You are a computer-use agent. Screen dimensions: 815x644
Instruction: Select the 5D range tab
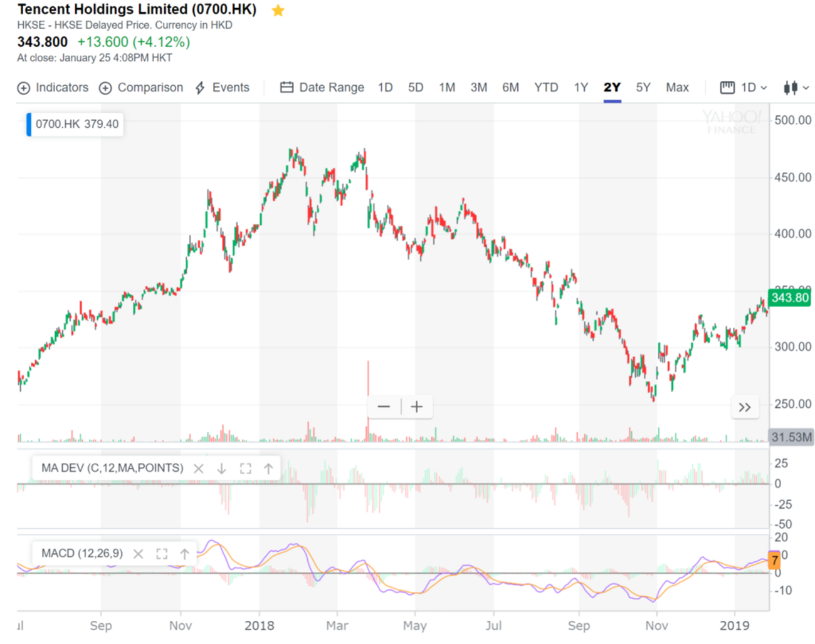pos(416,88)
